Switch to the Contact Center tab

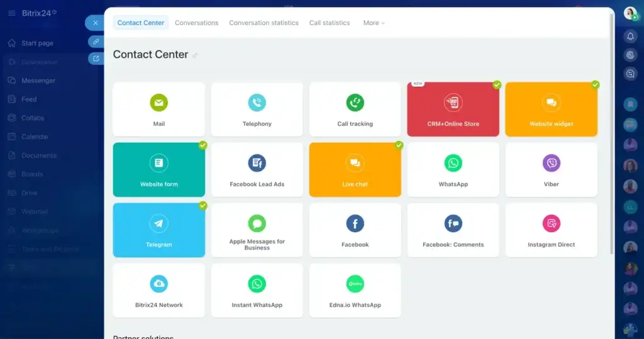[x=140, y=23]
